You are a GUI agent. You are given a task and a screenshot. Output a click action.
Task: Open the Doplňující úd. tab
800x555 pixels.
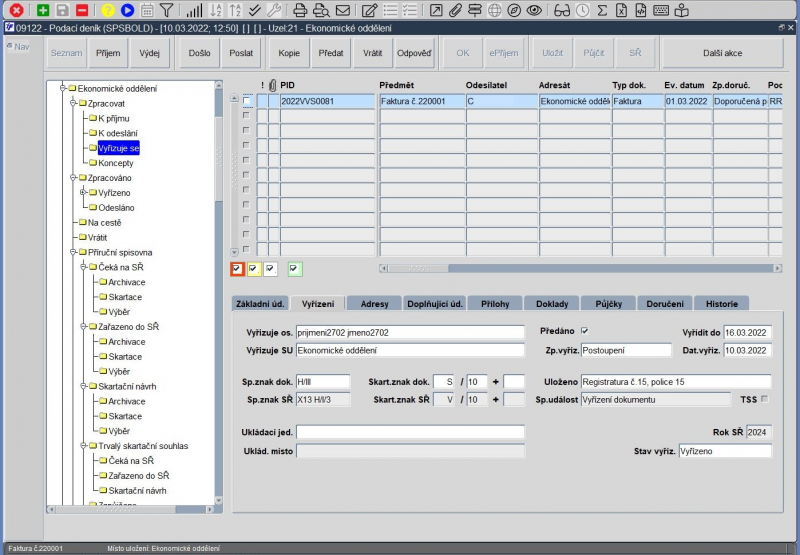pos(435,304)
